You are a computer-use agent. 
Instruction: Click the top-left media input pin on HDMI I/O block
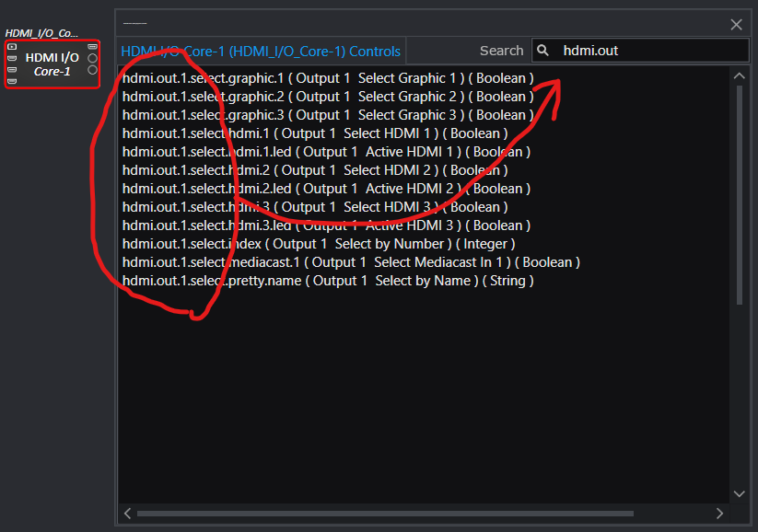click(x=12, y=47)
